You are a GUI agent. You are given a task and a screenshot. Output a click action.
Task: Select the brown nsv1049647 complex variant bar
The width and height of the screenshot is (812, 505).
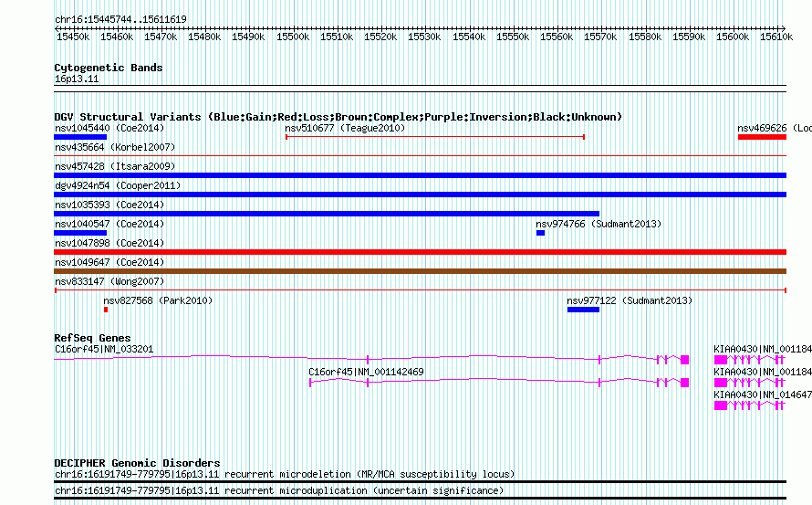420,271
